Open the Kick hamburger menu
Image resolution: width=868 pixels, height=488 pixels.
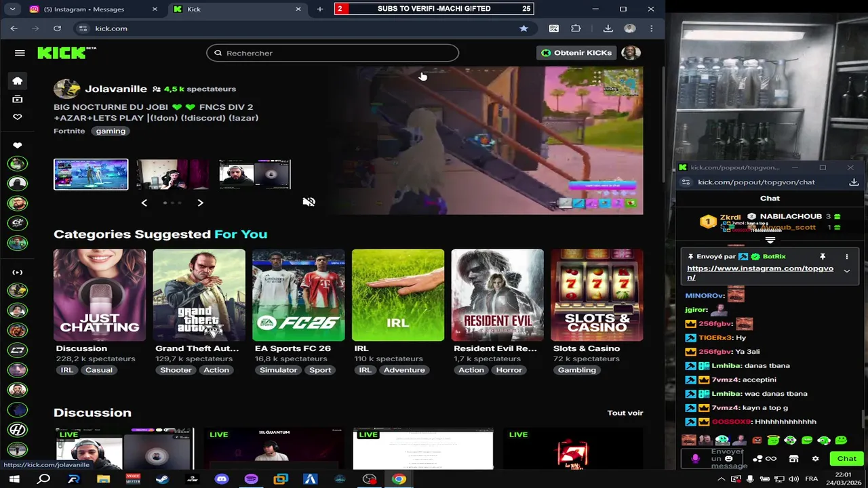coord(20,53)
